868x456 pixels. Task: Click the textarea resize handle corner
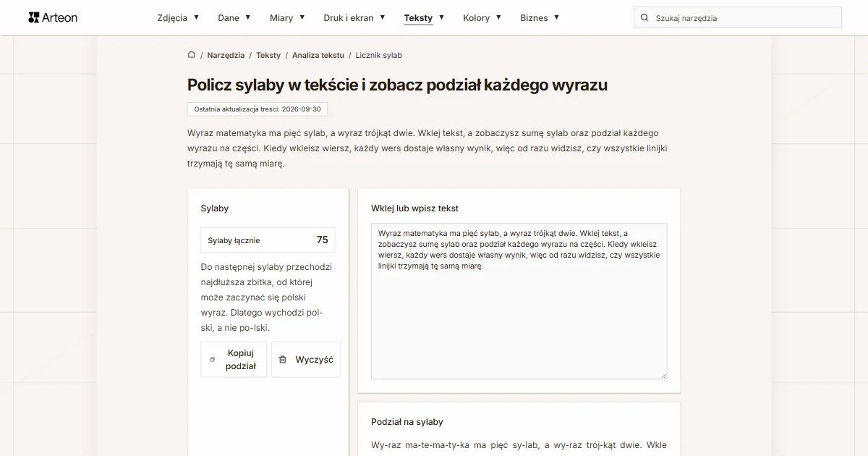(663, 375)
